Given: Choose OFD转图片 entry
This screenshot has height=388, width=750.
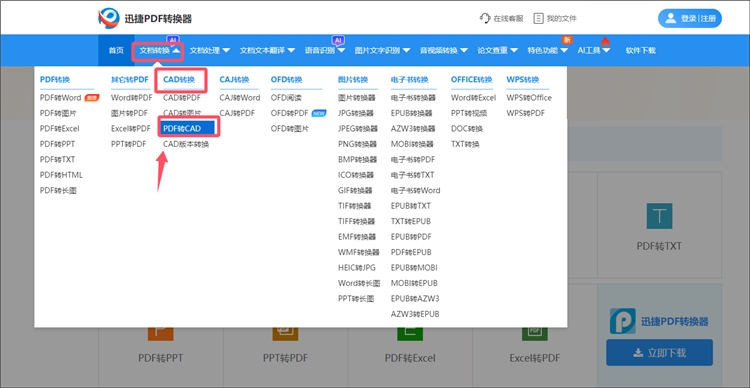Looking at the screenshot, I should click(290, 129).
